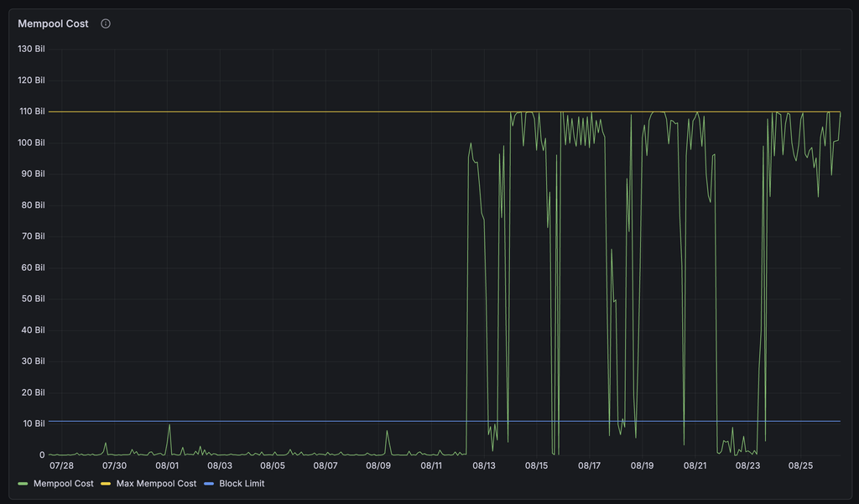Click the blue Block Limit legend swatch
The width and height of the screenshot is (859, 504).
click(x=209, y=484)
